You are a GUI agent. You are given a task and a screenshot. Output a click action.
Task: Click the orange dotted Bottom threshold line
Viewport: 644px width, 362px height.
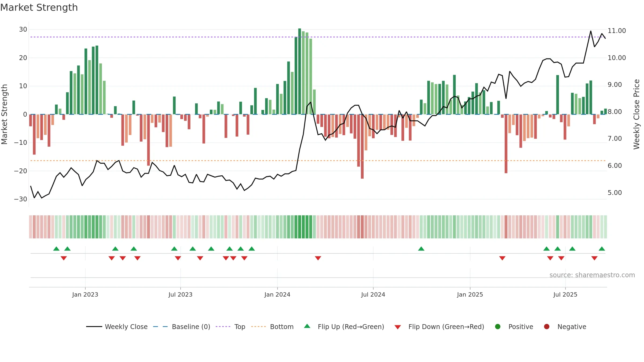318,161
